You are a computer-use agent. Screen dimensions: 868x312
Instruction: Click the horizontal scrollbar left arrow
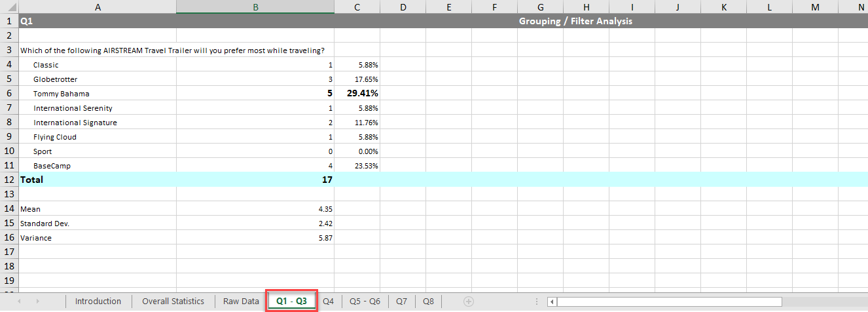(552, 302)
